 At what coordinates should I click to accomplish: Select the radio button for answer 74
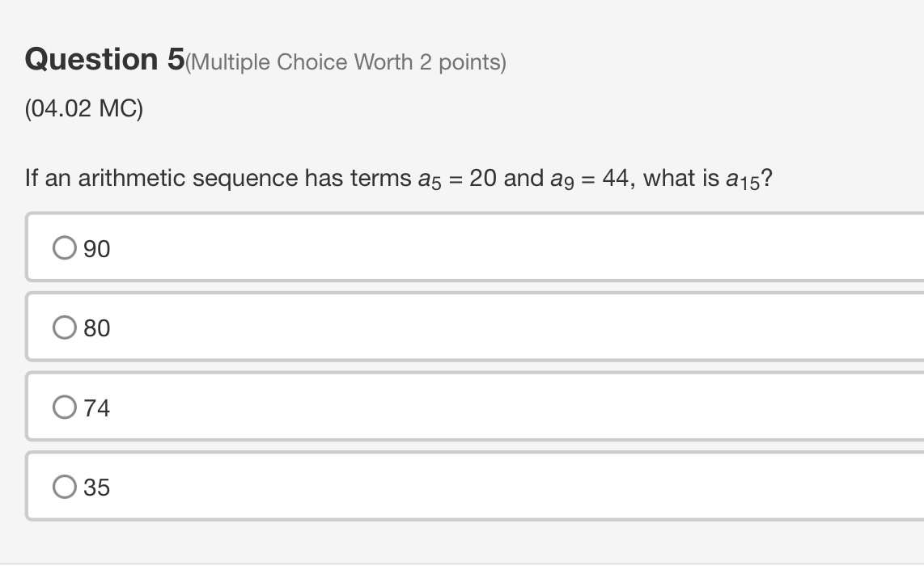click(64, 405)
